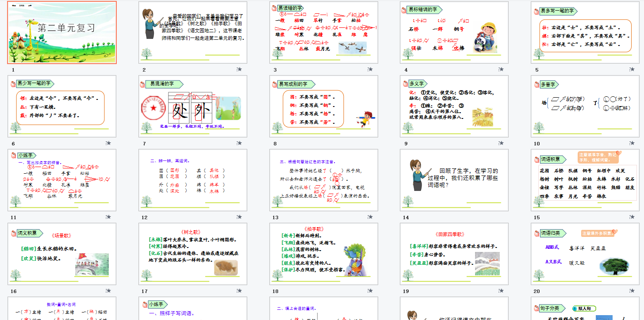
Task: Choose slide 17 《树之歌》 definitions
Action: click(x=193, y=254)
